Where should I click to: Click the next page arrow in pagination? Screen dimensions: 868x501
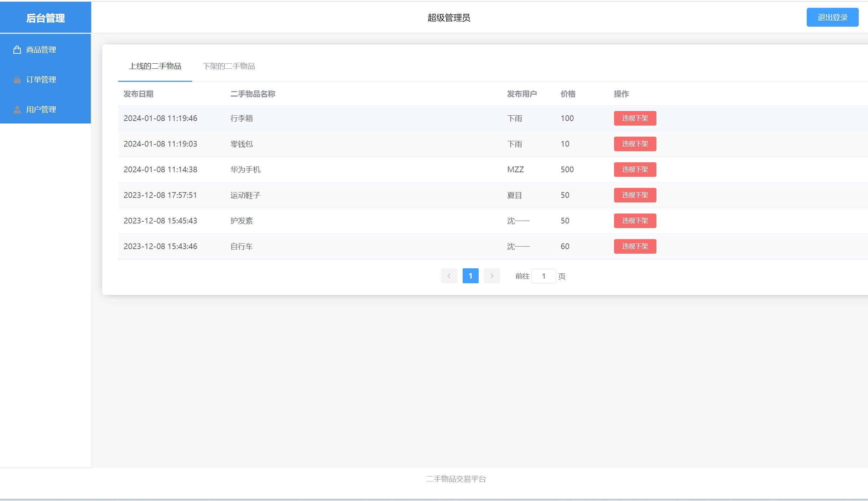[492, 276]
